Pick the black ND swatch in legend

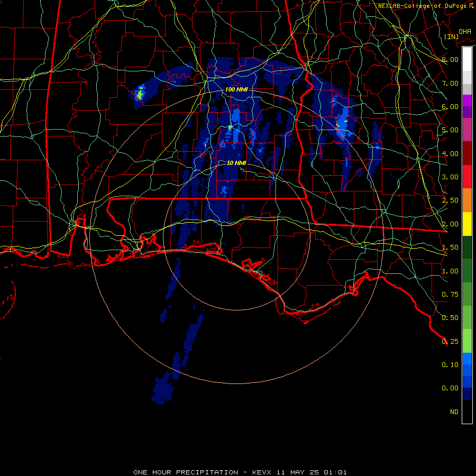(467, 411)
